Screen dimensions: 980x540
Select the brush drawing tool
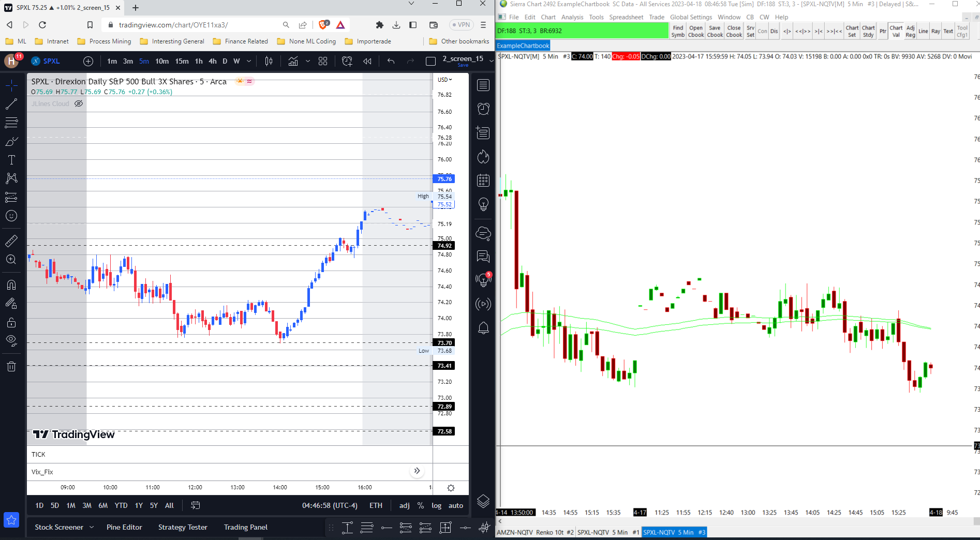pyautogui.click(x=11, y=141)
